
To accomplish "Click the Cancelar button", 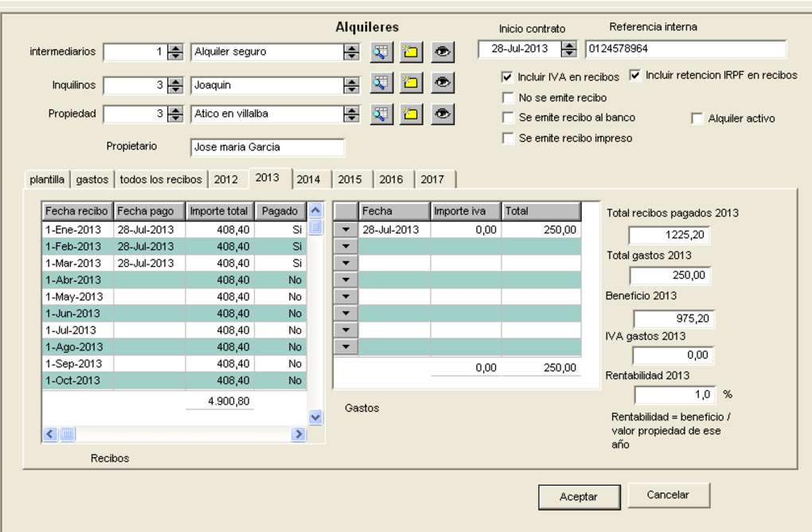I will click(x=668, y=495).
